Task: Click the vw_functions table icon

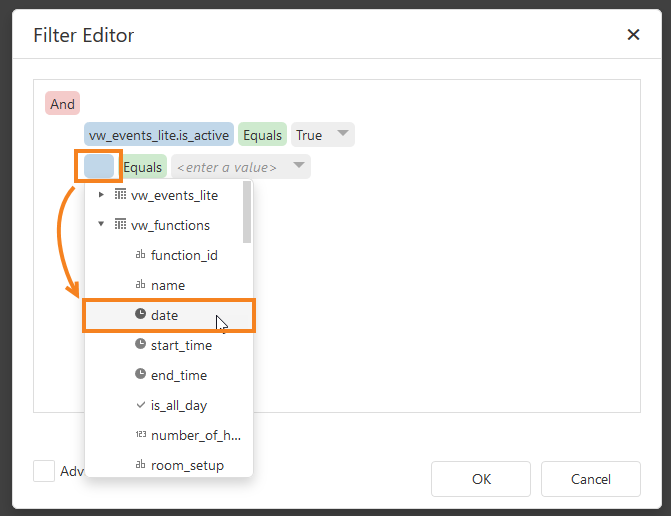Action: (x=120, y=224)
